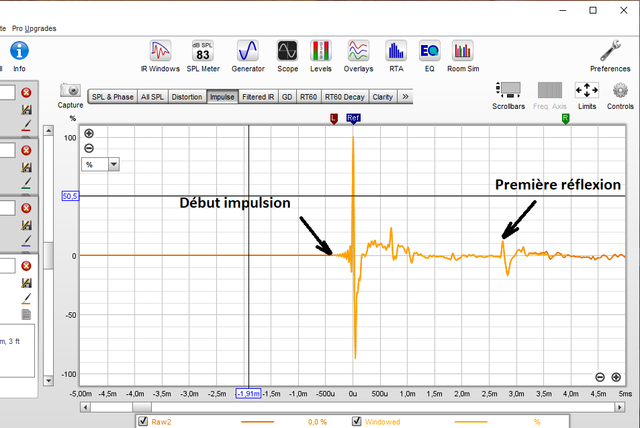640x428 pixels.
Task: Remove the first measurement with its red X
Action: click(26, 93)
